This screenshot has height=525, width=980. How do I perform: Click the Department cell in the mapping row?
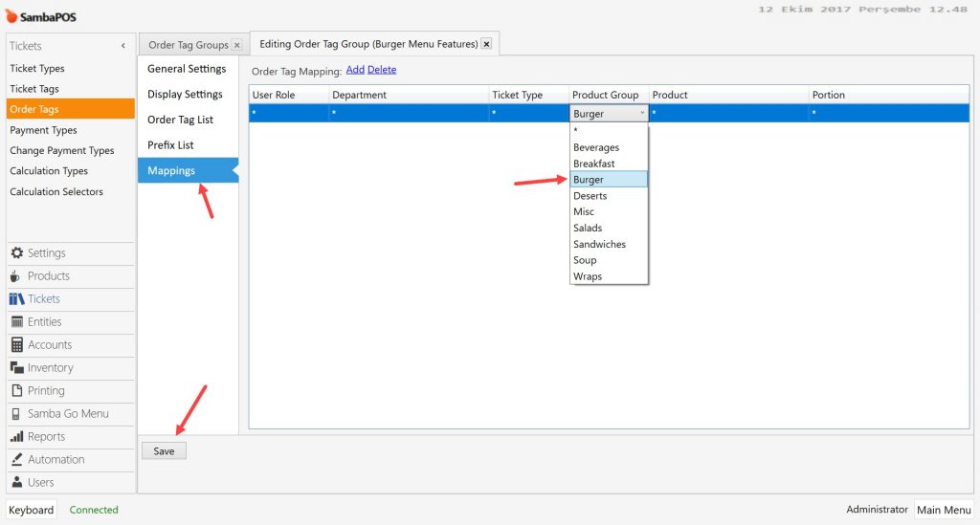pyautogui.click(x=409, y=113)
